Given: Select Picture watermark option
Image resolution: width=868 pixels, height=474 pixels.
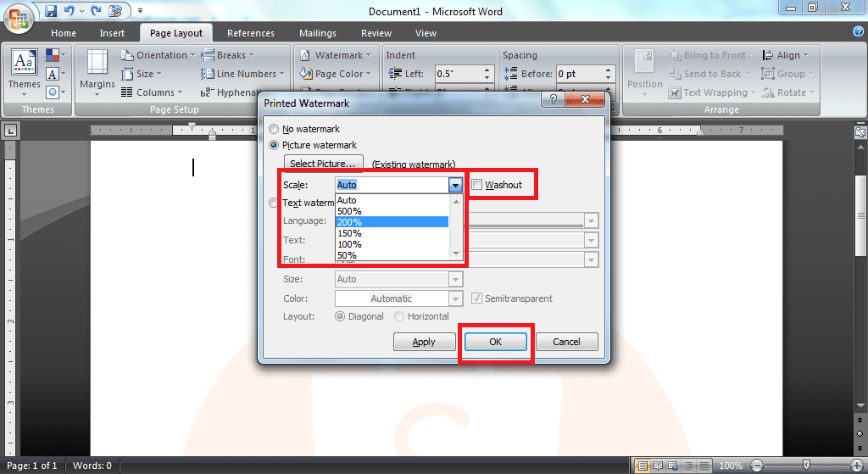Looking at the screenshot, I should [x=314, y=145].
